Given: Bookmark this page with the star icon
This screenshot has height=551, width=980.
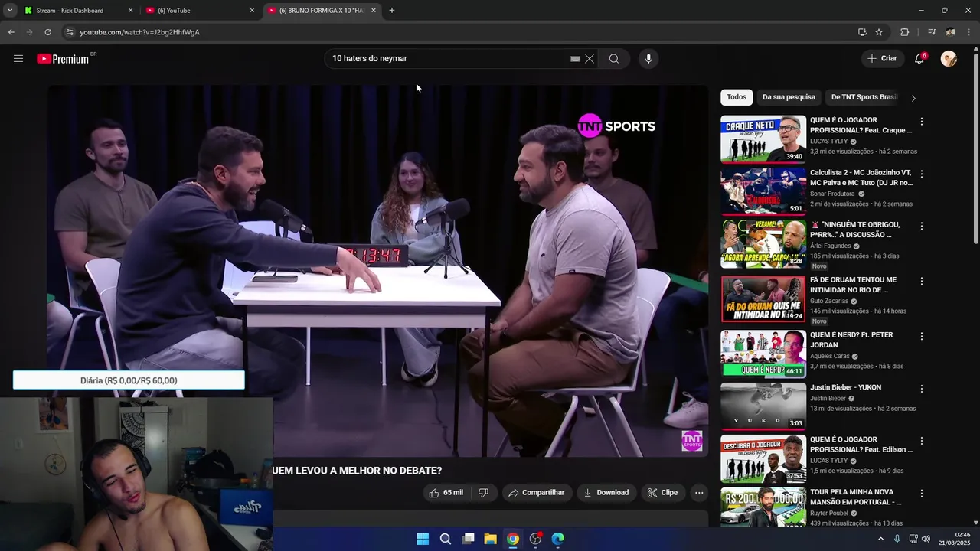Looking at the screenshot, I should pos(879,32).
